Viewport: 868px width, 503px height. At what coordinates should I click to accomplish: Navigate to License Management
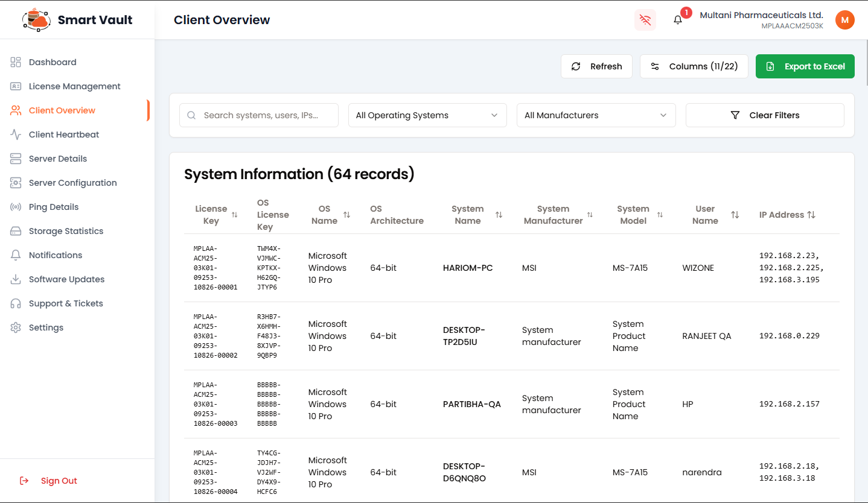(74, 86)
